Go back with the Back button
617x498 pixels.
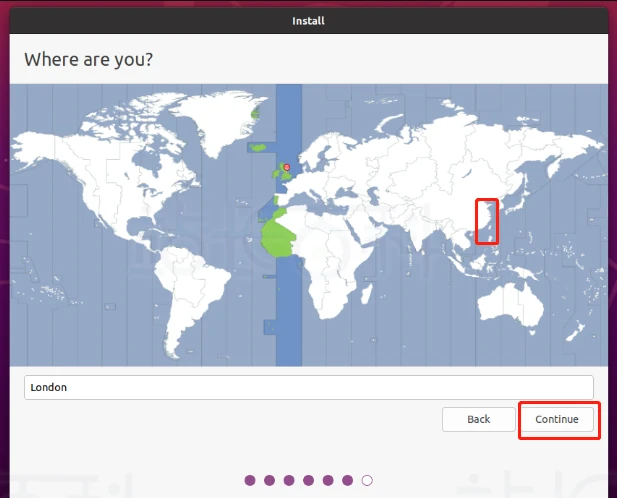pyautogui.click(x=478, y=419)
